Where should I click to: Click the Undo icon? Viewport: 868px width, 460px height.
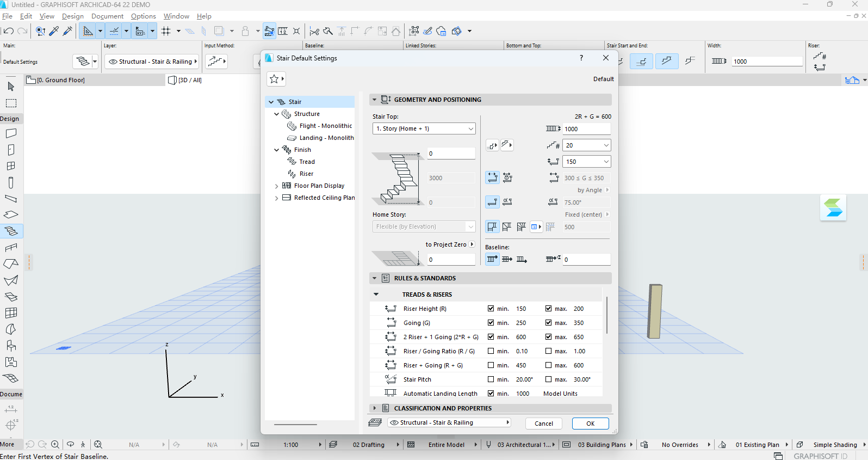click(x=8, y=31)
